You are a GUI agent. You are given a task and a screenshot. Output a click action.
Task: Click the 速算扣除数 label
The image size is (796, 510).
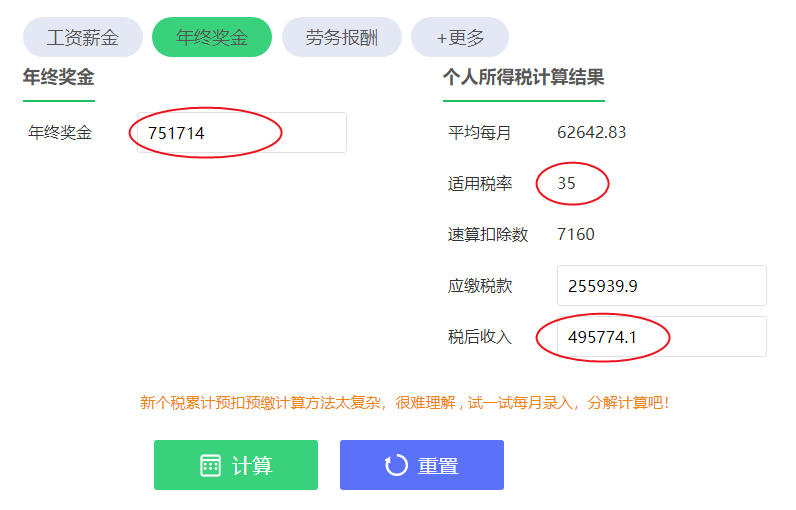coord(488,234)
